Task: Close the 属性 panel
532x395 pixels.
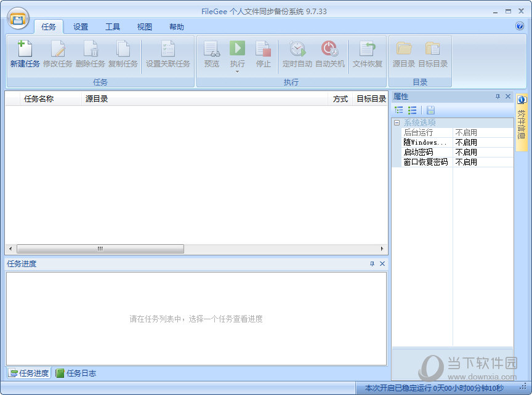Action: [508, 97]
